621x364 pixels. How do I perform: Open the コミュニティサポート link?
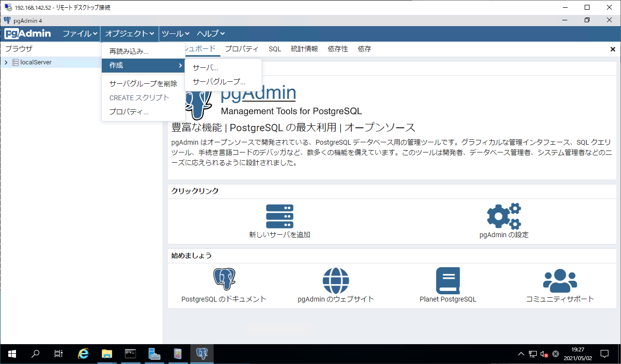[x=560, y=299]
